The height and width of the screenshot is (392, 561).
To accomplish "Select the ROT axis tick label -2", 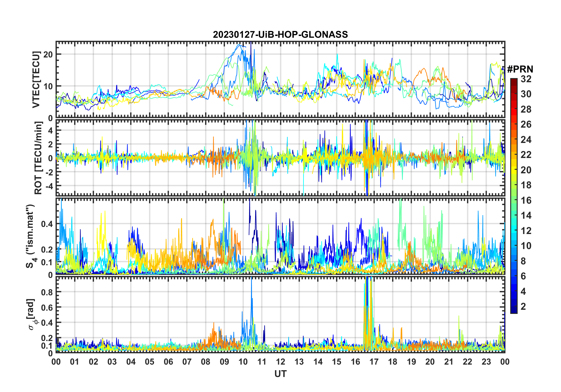I will 49,172.
